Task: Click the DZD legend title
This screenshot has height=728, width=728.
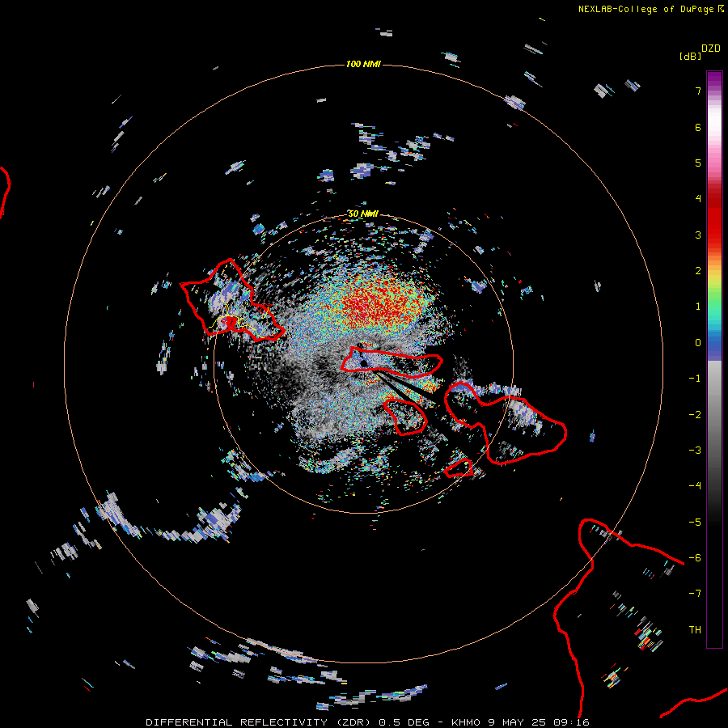Action: [711, 49]
